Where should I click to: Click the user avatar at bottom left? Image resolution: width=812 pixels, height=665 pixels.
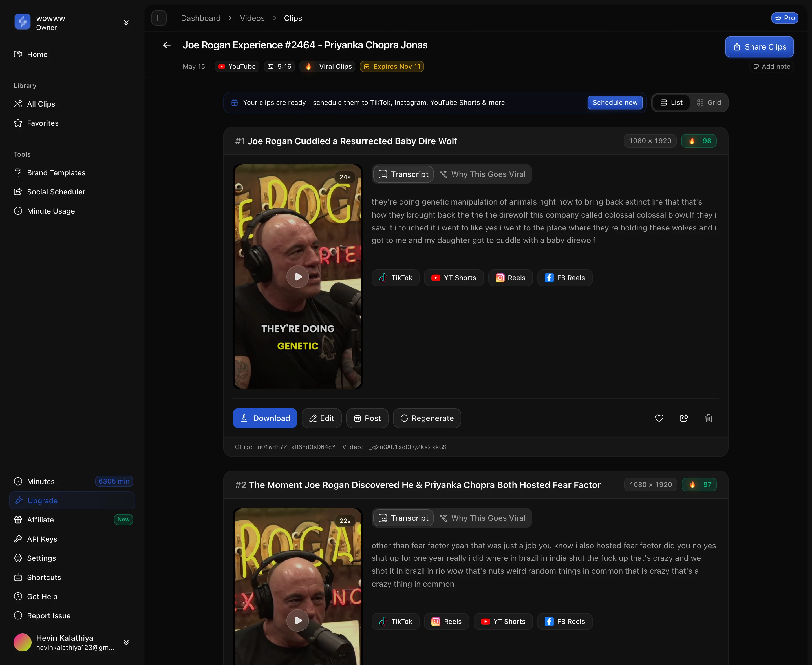click(23, 642)
